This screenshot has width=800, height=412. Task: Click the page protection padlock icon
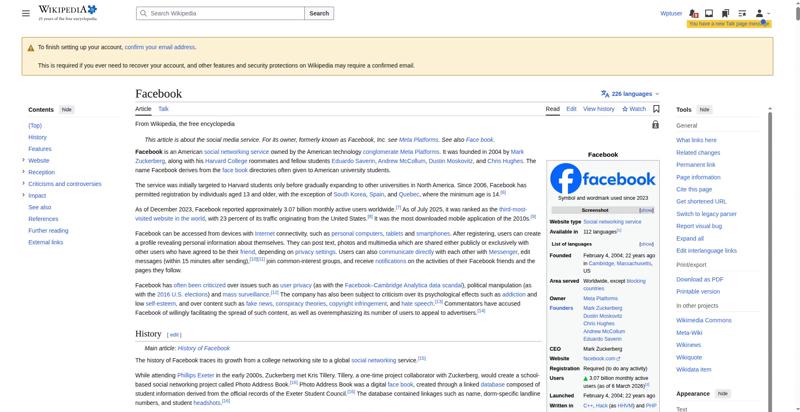[655, 124]
